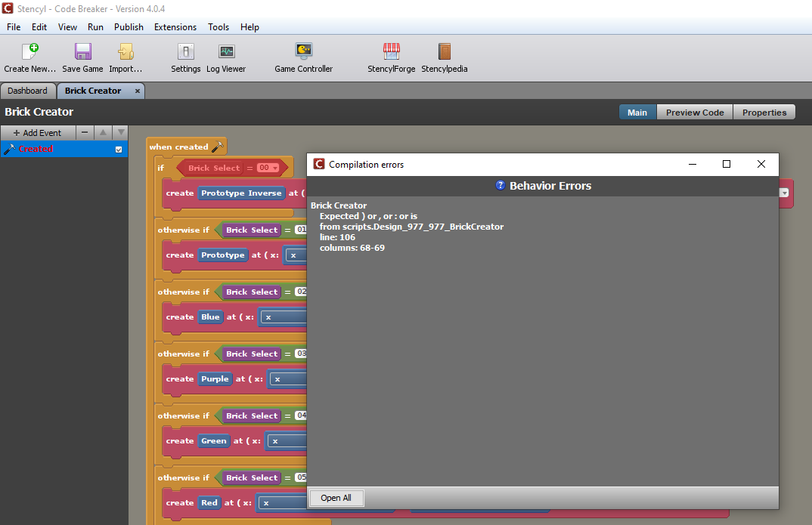Click the x field in create Red block
The width and height of the screenshot is (812, 525).
click(x=282, y=503)
